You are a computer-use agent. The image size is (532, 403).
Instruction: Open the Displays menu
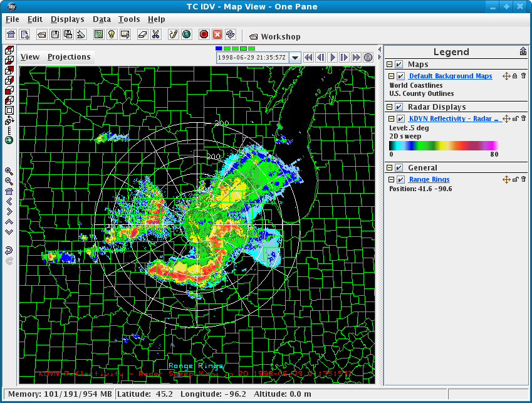click(67, 19)
